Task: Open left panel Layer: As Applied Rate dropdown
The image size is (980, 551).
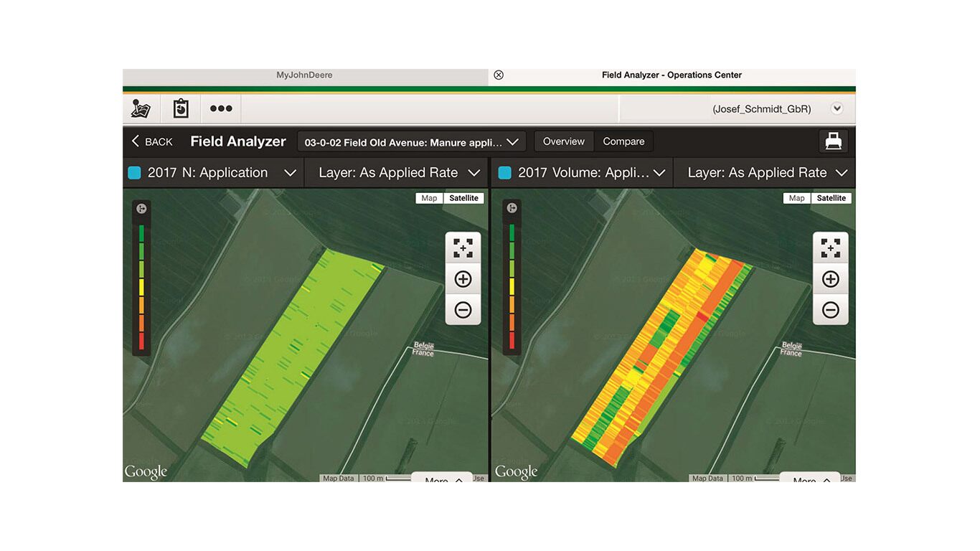Action: point(397,173)
